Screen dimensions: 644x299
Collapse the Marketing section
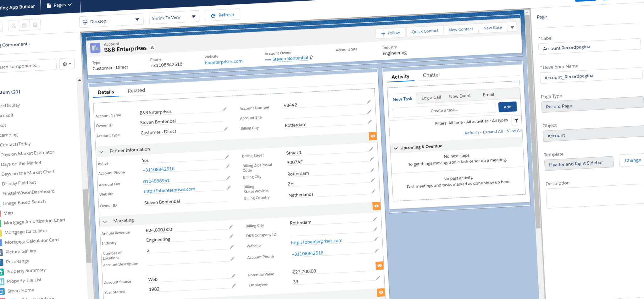pyautogui.click(x=105, y=222)
